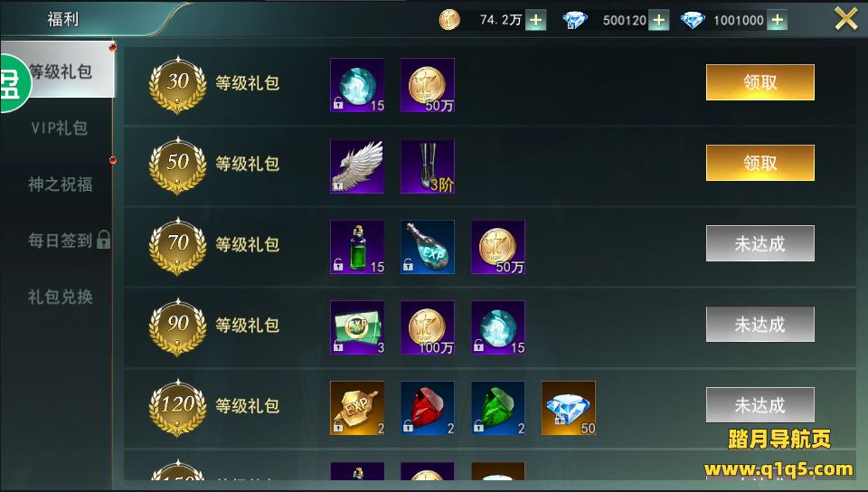The image size is (868, 492).
Task: Select the boots 3阶 reward icon
Action: pyautogui.click(x=428, y=166)
